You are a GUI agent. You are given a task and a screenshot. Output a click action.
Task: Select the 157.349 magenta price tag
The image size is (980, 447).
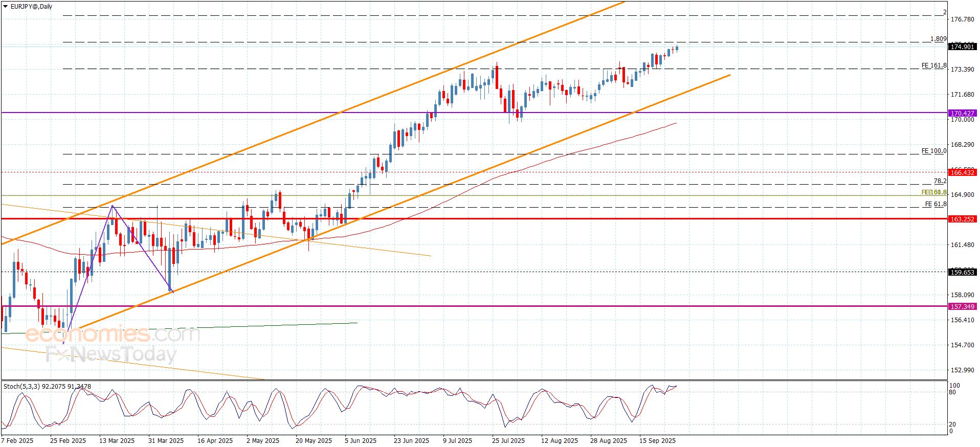click(x=962, y=306)
